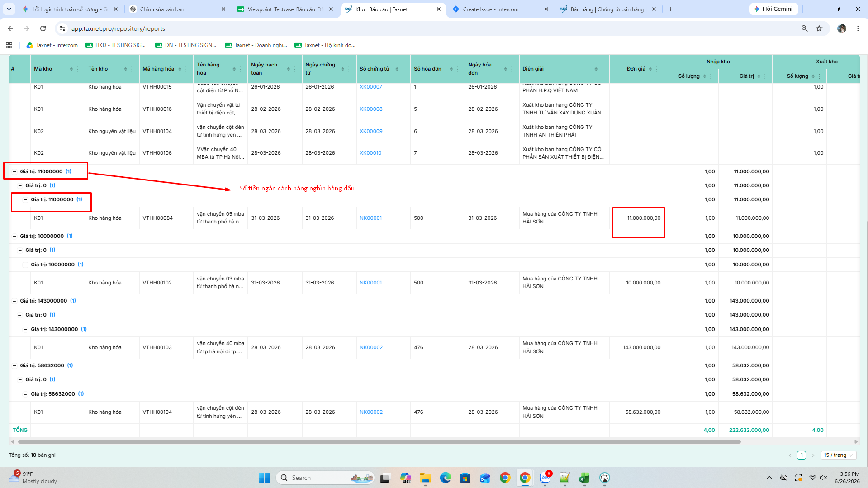Screen dimensions: 868x488
Task: Open the Chrome apps grid icon
Action: click(9, 45)
